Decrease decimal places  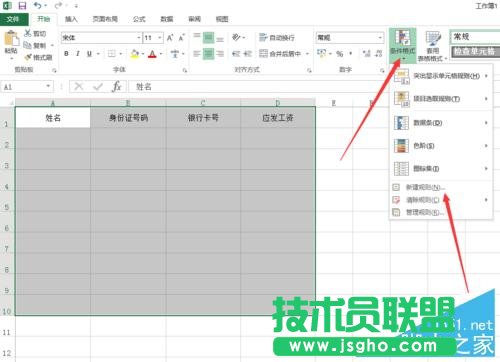pos(378,53)
